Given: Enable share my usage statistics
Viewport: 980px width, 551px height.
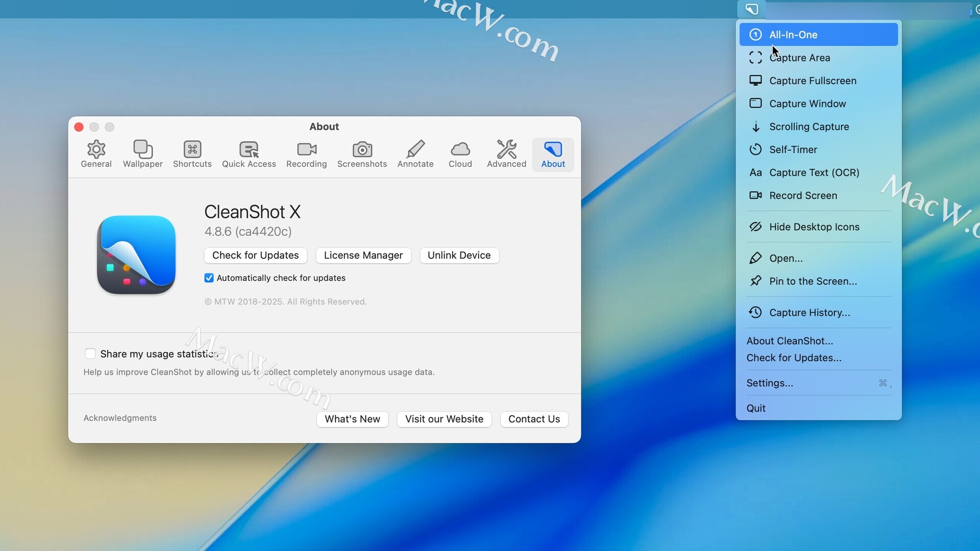Looking at the screenshot, I should tap(90, 354).
